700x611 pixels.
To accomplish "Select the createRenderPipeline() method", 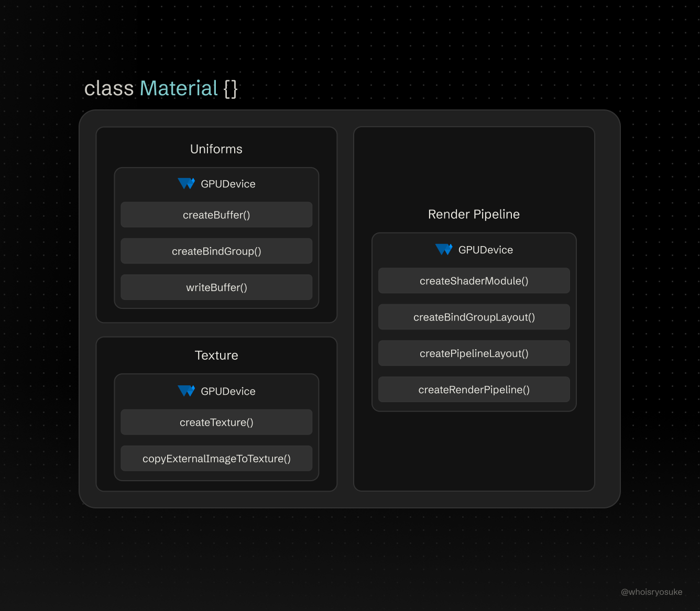I will click(x=474, y=389).
